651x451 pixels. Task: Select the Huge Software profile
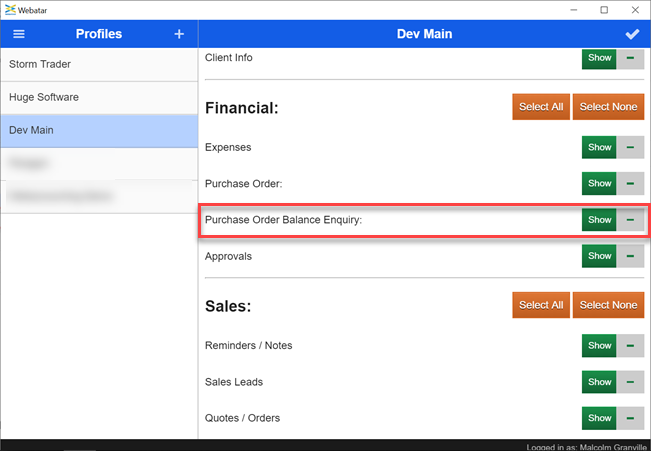coord(99,98)
